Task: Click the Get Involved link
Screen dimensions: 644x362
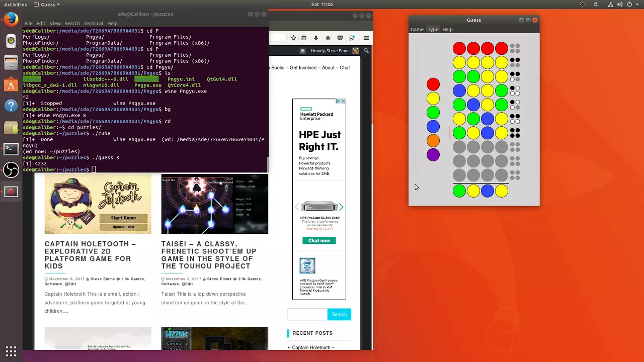Action: point(303,68)
